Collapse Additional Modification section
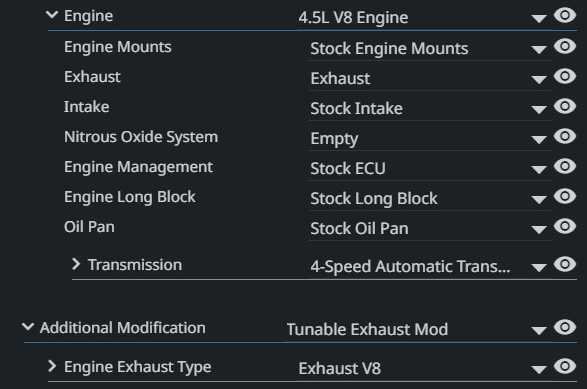587x389 pixels. pyautogui.click(x=28, y=327)
